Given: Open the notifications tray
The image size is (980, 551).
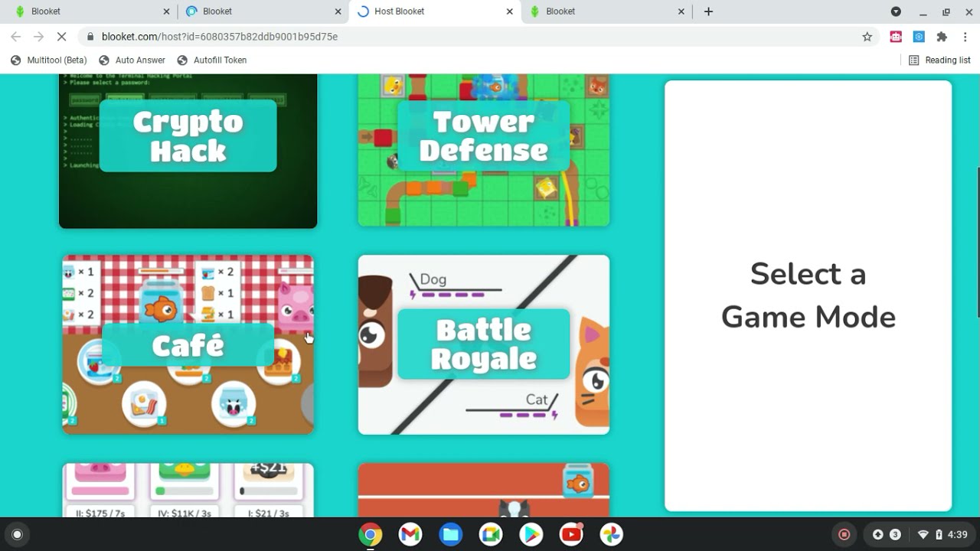Looking at the screenshot, I should pyautogui.click(x=886, y=534).
